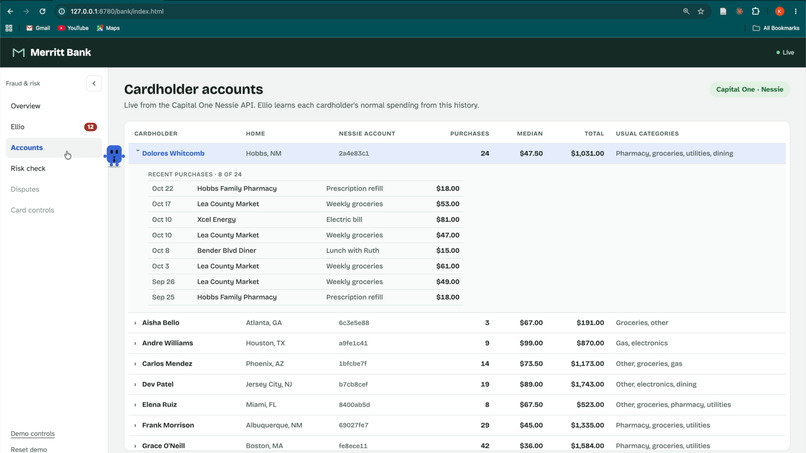Click the $81.00 Electric bill amount
806x453 pixels.
(448, 219)
